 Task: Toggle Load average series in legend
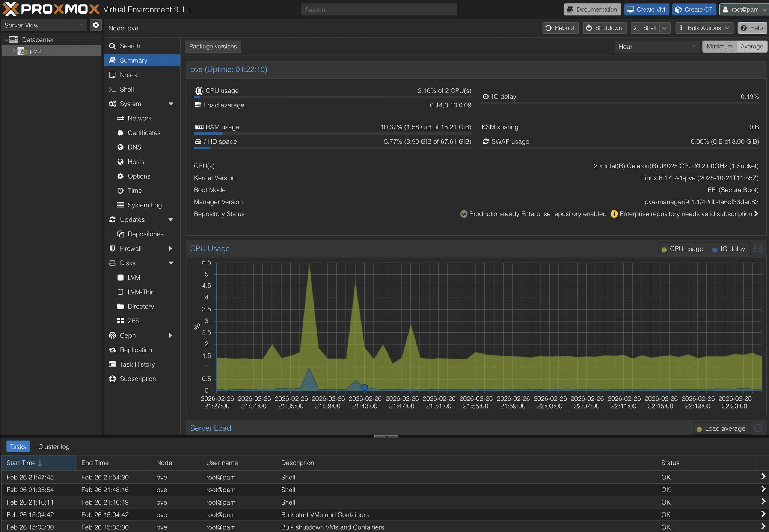721,428
